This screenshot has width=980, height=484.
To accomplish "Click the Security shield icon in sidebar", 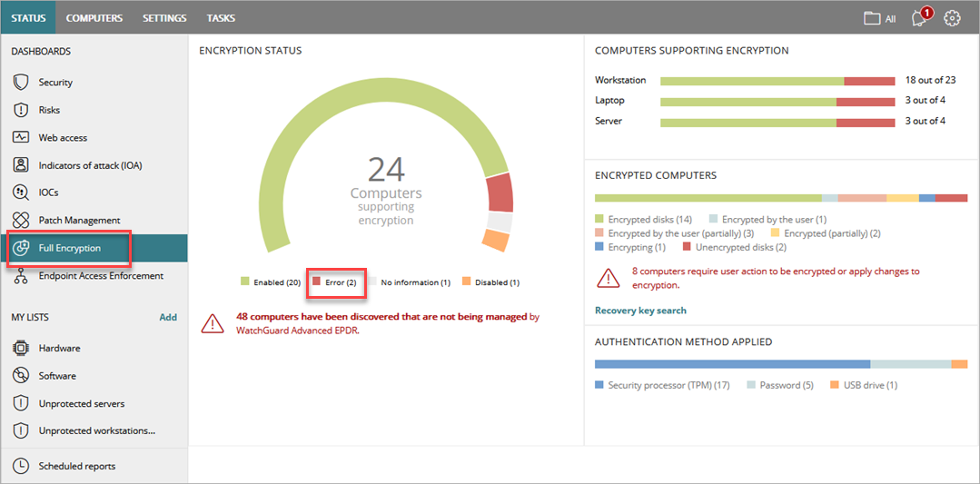I will tap(21, 83).
